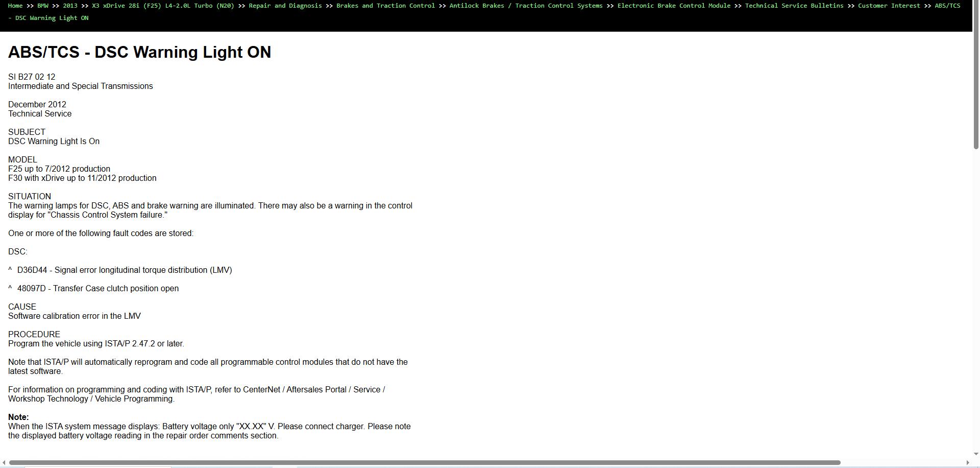Click the heading 'ABS/TCS - DSC Warning Light ON'
Image resolution: width=980 pixels, height=468 pixels.
point(140,52)
